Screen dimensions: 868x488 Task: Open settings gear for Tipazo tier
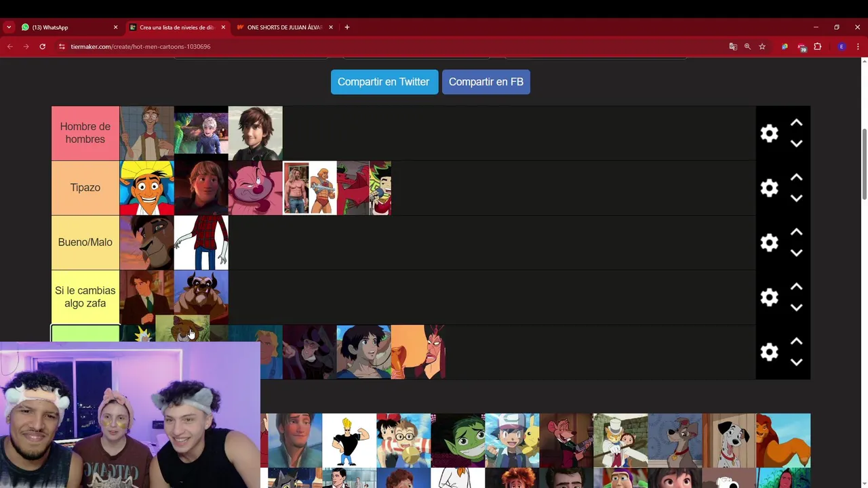point(769,188)
